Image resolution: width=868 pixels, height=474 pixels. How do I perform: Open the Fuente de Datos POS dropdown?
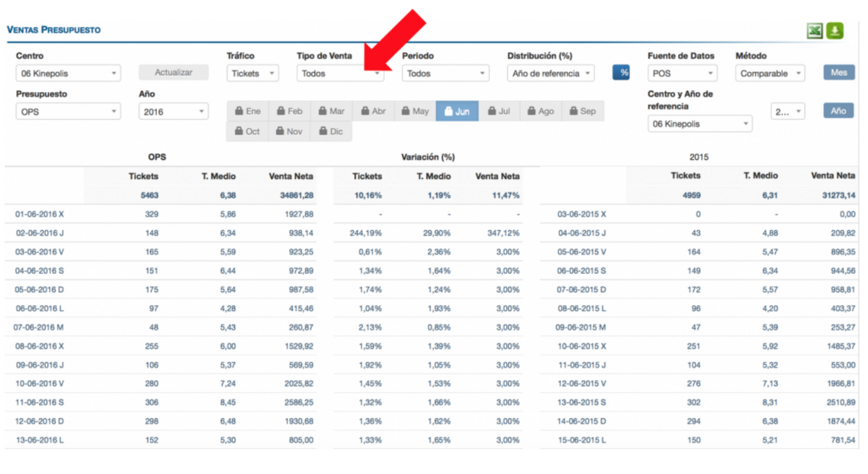682,73
